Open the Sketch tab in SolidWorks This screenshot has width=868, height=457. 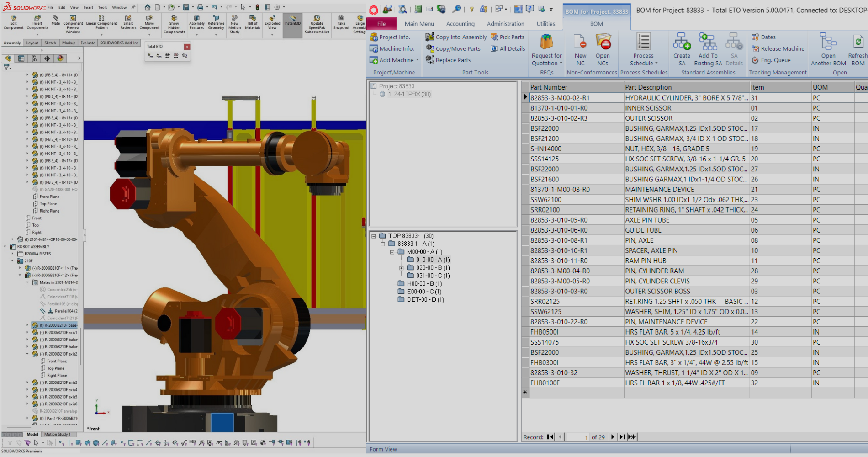pyautogui.click(x=50, y=43)
